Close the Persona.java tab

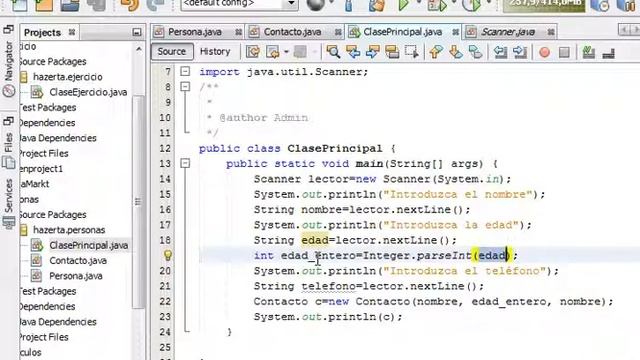pyautogui.click(x=238, y=32)
